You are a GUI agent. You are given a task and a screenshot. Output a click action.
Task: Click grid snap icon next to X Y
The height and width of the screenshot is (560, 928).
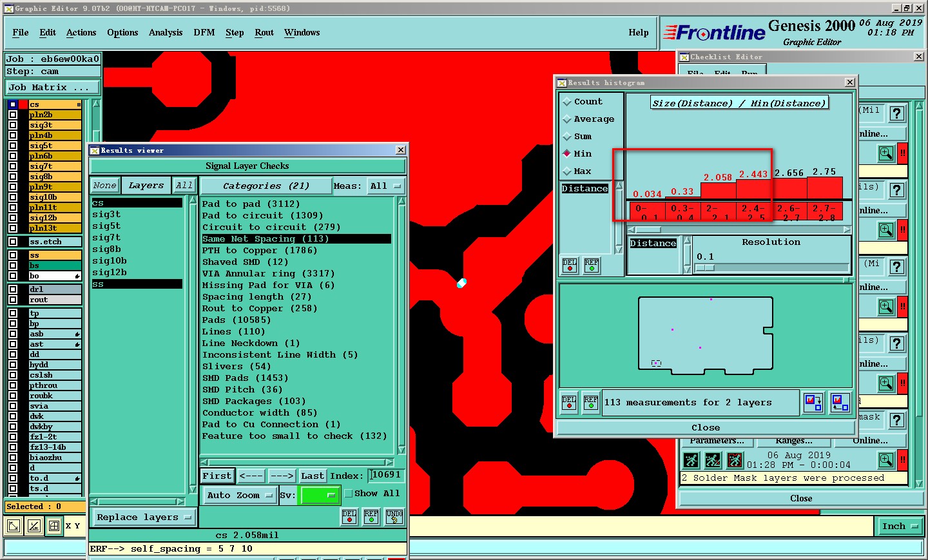(x=55, y=526)
